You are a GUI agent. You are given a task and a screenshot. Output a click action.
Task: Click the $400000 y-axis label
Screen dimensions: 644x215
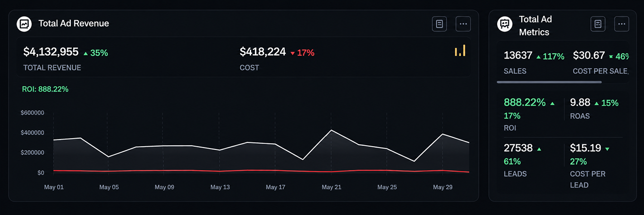pyautogui.click(x=33, y=132)
